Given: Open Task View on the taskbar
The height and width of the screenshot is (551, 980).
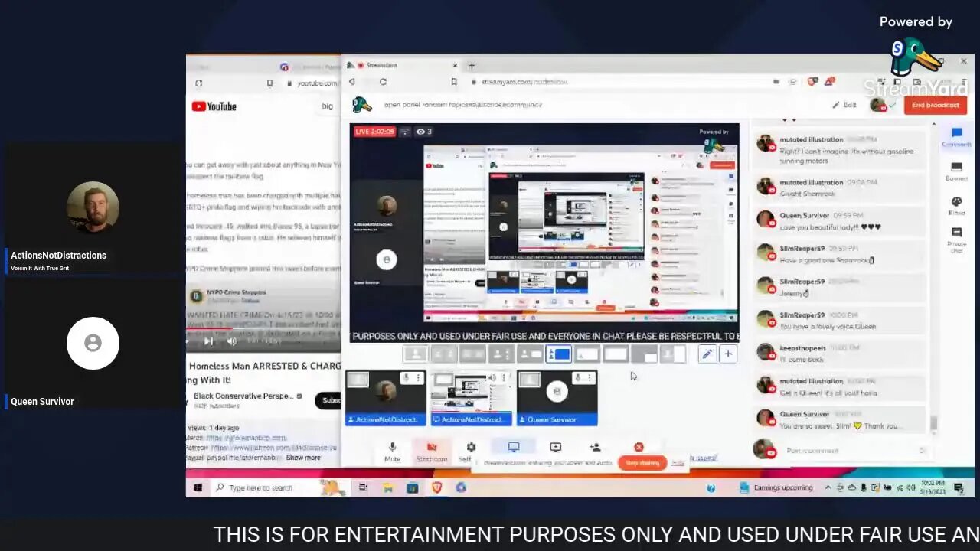Looking at the screenshot, I should pos(364,487).
